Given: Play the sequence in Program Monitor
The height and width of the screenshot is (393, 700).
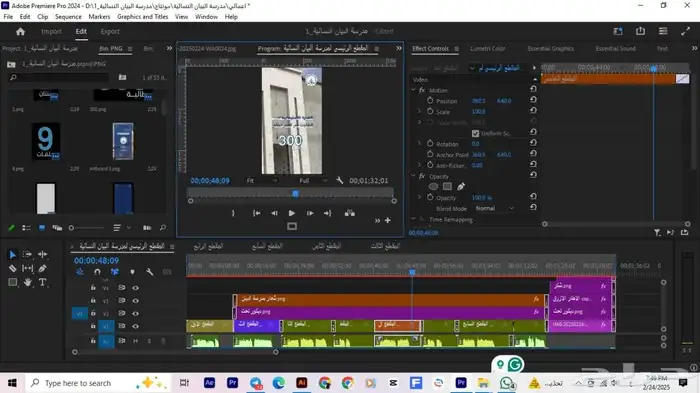Looking at the screenshot, I should (292, 213).
